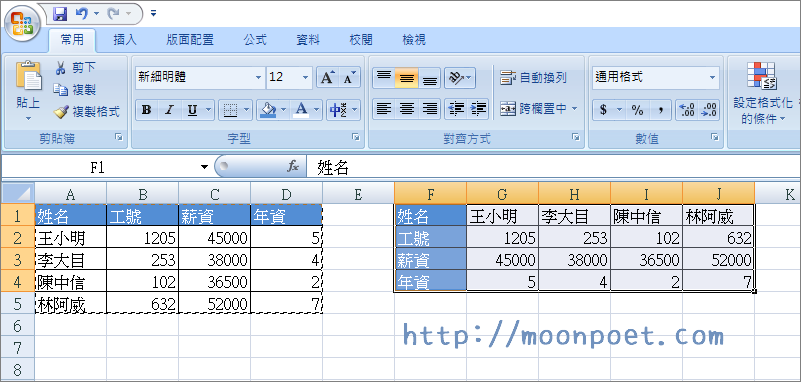Screen dimensions: 801x382
Task: Open the 數值 dialog launcher
Action: click(x=715, y=137)
